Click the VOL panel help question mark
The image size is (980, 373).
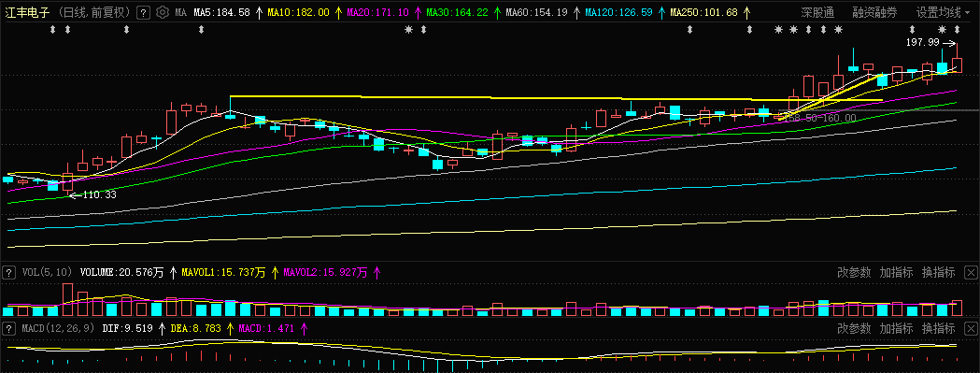[8, 272]
